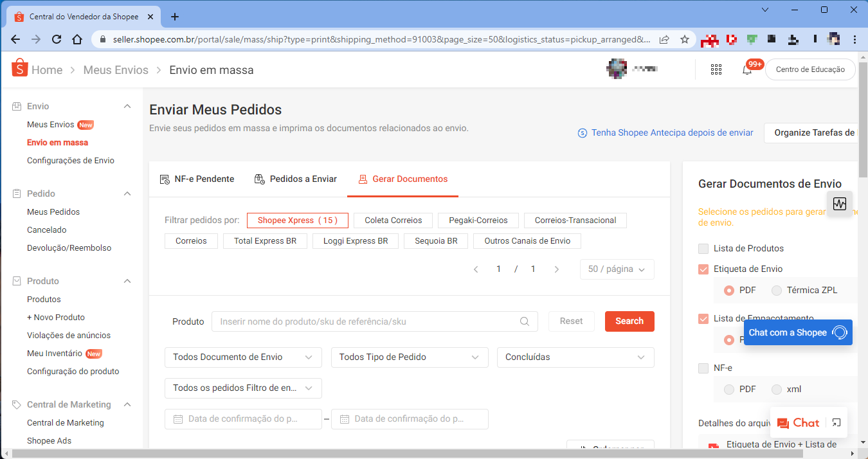
Task: Open Chrome's three-dot menu
Action: pyautogui.click(x=854, y=39)
